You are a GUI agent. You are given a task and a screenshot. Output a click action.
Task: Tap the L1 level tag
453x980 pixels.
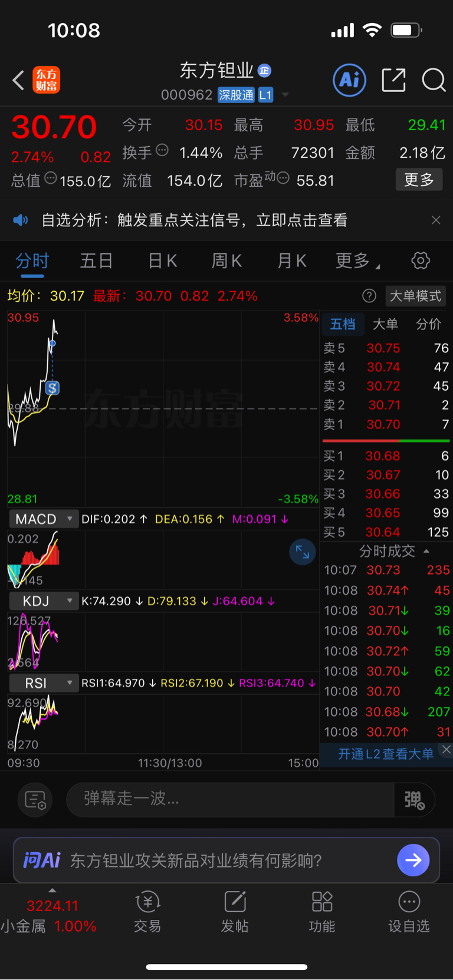tap(265, 95)
